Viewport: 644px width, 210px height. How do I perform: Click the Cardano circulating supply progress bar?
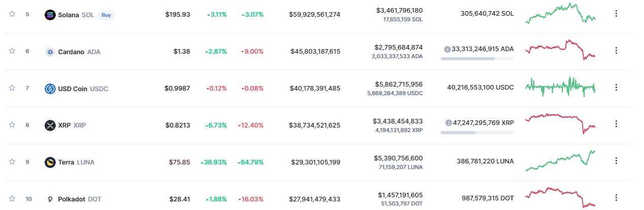[477, 59]
